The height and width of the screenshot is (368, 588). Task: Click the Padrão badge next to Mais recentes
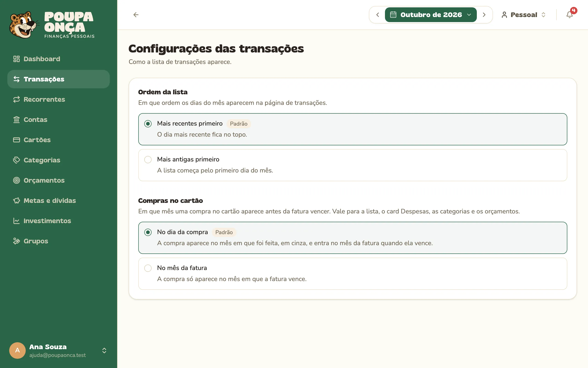click(239, 124)
